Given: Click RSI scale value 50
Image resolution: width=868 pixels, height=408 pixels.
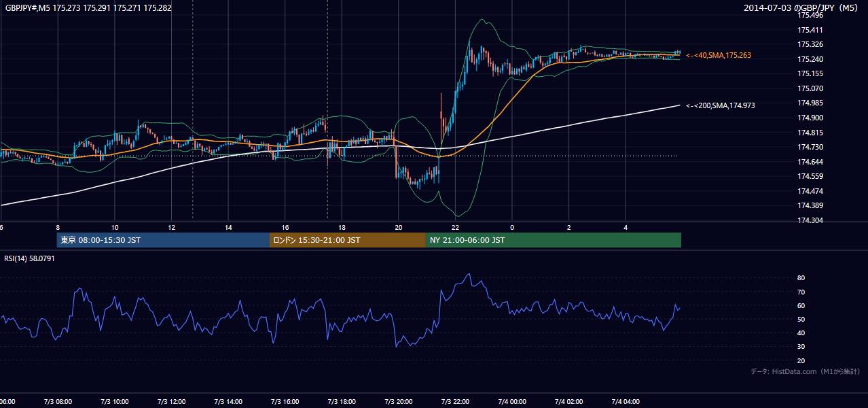Looking at the screenshot, I should [801, 319].
